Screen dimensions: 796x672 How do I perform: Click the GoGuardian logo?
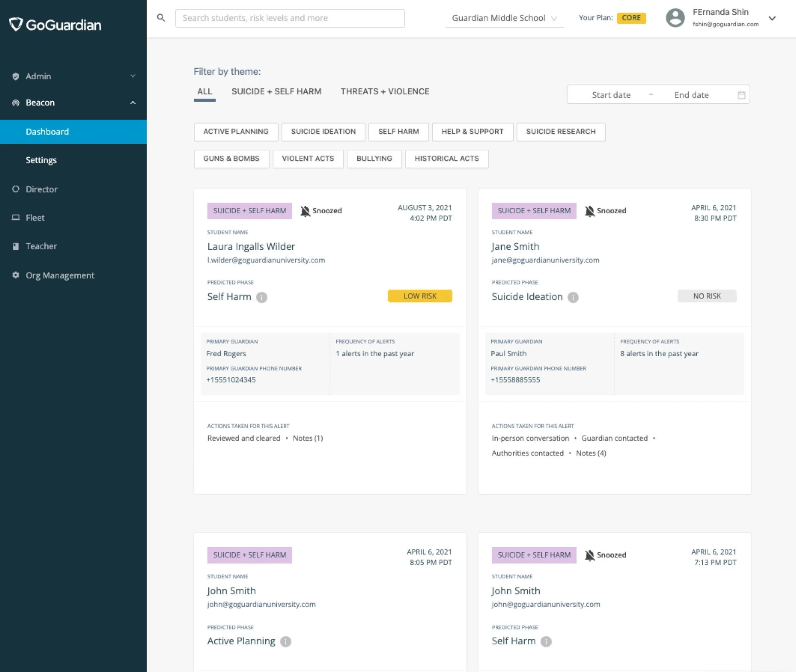click(x=55, y=25)
